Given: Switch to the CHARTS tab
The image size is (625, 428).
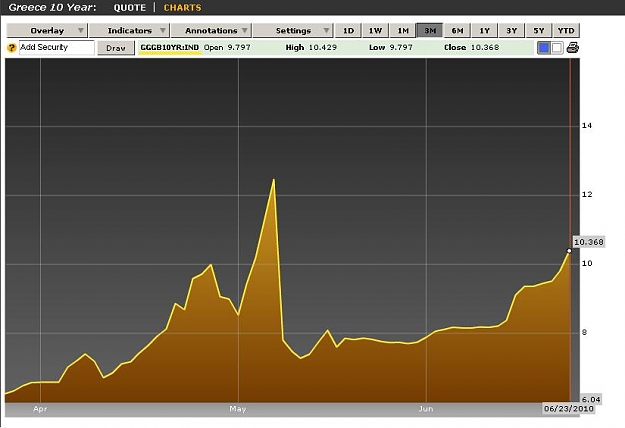Looking at the screenshot, I should click(183, 8).
